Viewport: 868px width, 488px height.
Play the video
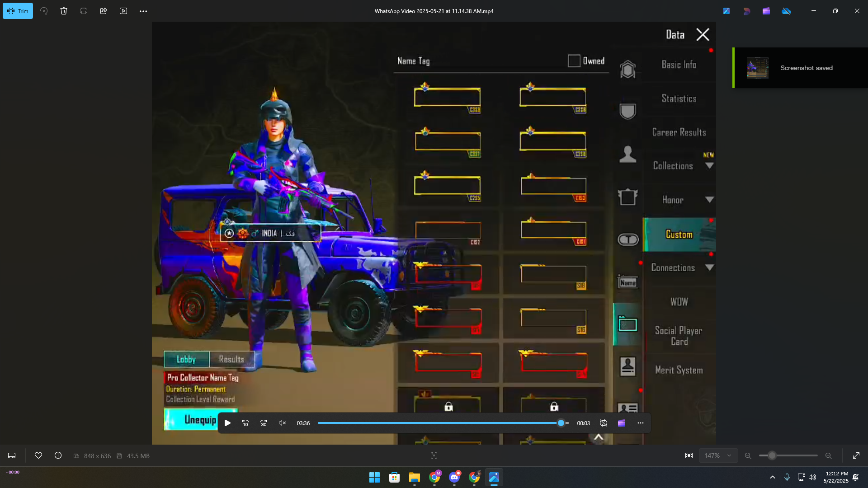[228, 423]
